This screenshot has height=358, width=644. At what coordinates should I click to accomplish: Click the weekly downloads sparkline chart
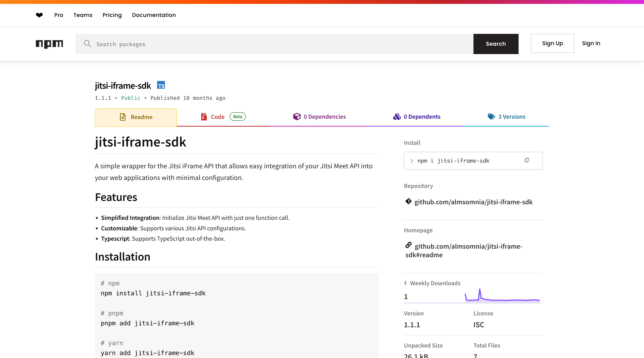(x=502, y=297)
